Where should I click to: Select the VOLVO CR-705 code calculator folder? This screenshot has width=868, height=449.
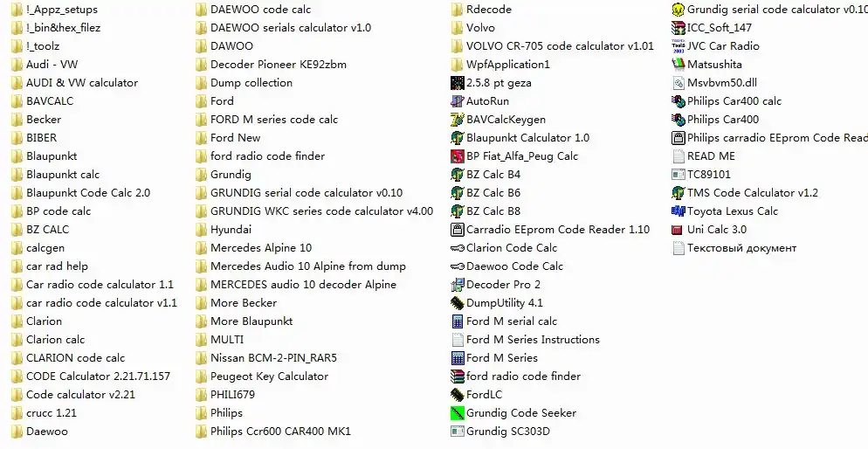coord(553,46)
